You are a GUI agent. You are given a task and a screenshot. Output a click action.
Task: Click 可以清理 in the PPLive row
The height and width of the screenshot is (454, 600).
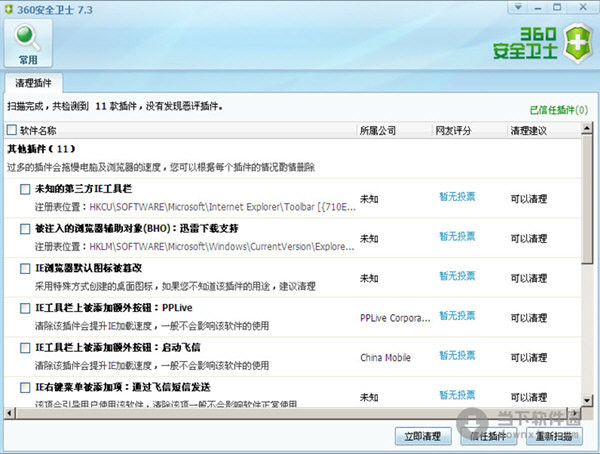point(529,318)
